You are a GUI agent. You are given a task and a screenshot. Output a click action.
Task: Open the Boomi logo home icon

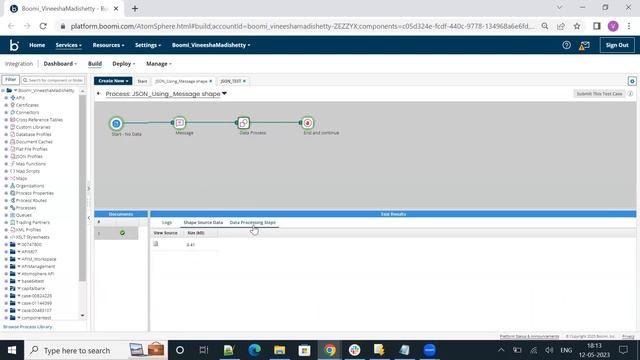(x=14, y=45)
